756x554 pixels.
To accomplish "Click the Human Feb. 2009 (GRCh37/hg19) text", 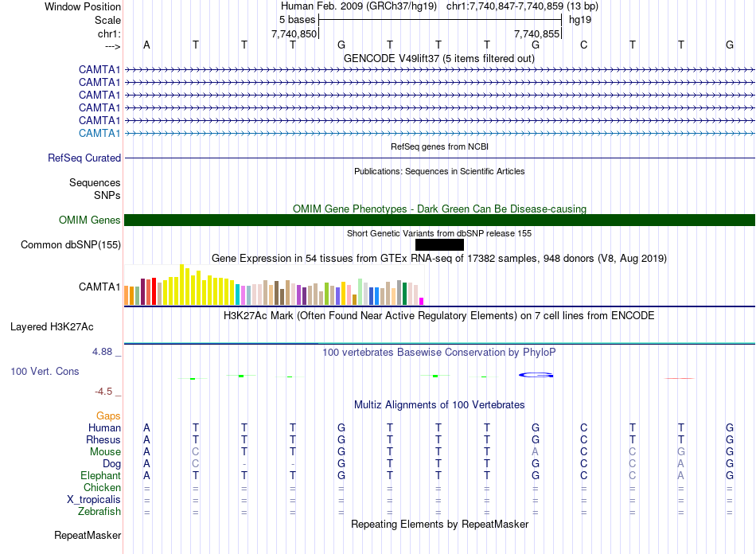I will 359,6.
